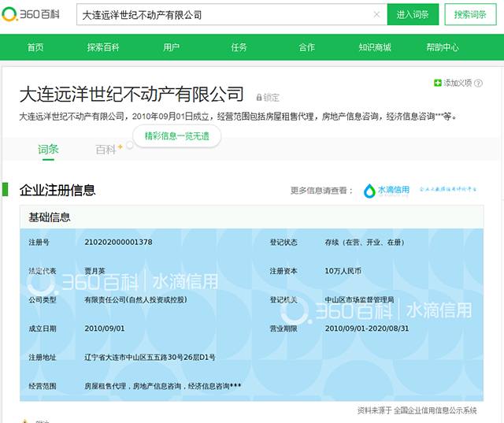Screen dimensions: 504x423
Task: Select the 词条 tab
Action: point(48,149)
